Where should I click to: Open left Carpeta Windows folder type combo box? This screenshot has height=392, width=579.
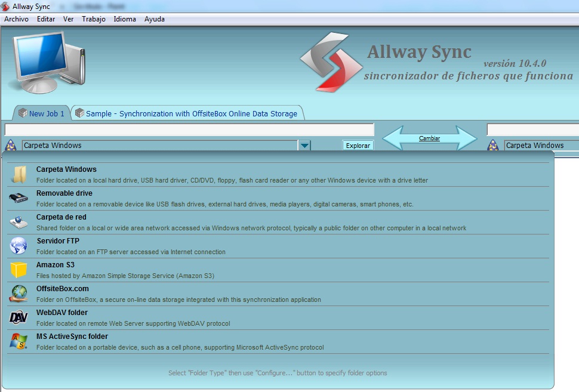166,146
